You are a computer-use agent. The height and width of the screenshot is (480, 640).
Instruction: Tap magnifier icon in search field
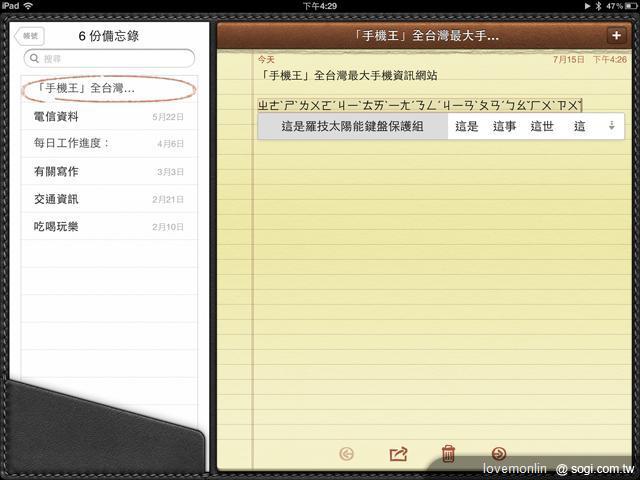click(x=34, y=58)
